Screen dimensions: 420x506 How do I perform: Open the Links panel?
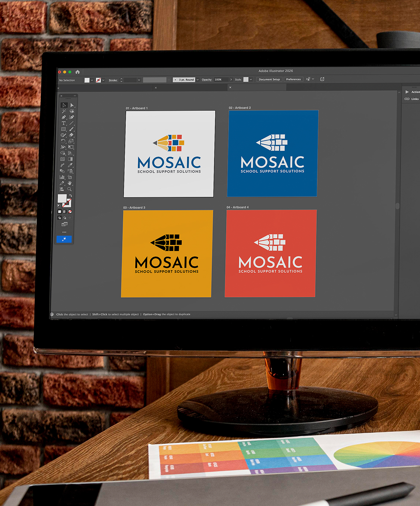click(x=411, y=99)
